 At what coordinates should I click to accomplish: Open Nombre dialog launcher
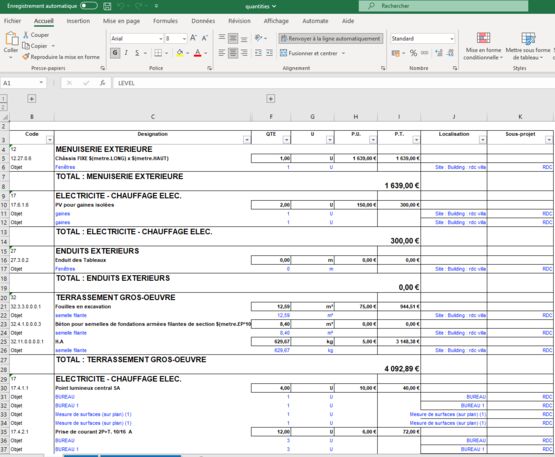click(x=455, y=68)
